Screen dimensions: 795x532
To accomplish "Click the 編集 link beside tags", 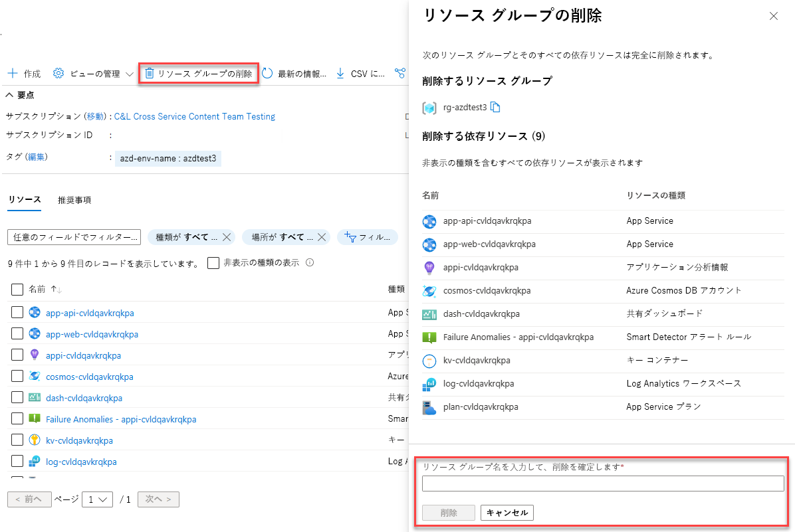I will pos(36,157).
